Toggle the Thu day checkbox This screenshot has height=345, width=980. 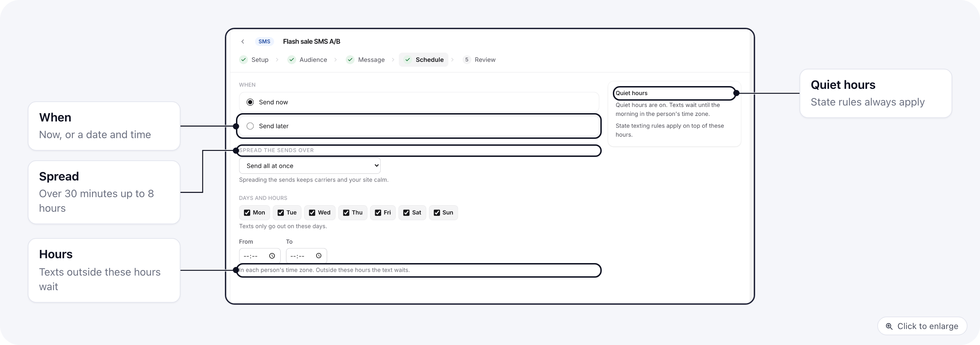pyautogui.click(x=346, y=213)
